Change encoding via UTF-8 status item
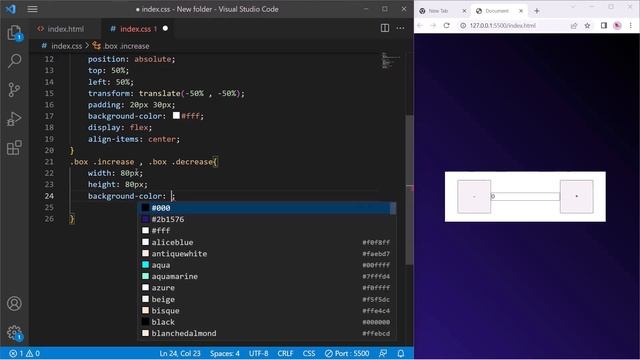The image size is (640, 360). click(x=258, y=353)
